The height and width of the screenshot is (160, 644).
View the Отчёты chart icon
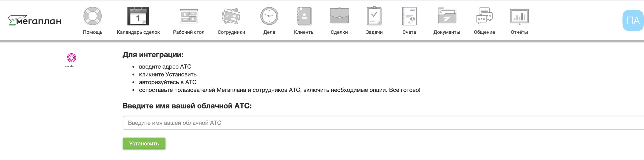click(x=519, y=16)
